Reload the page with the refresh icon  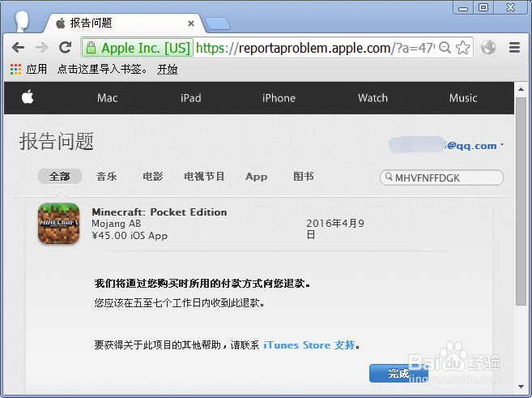coord(65,48)
